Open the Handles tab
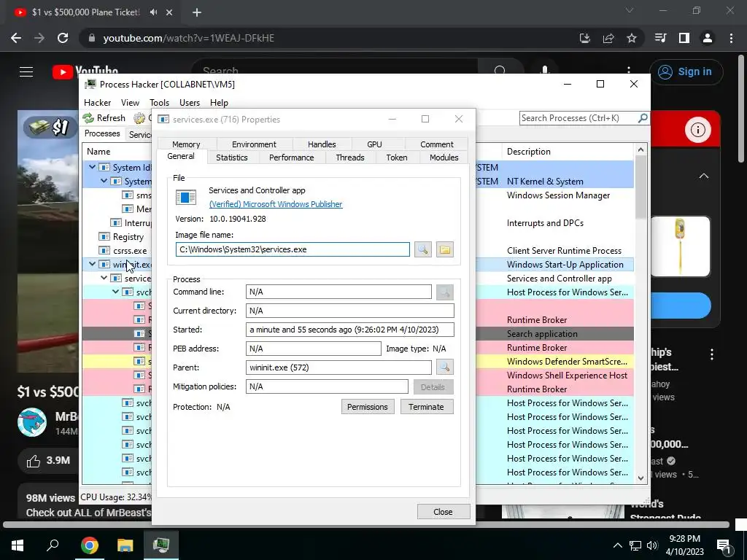The width and height of the screenshot is (747, 560). click(x=322, y=144)
